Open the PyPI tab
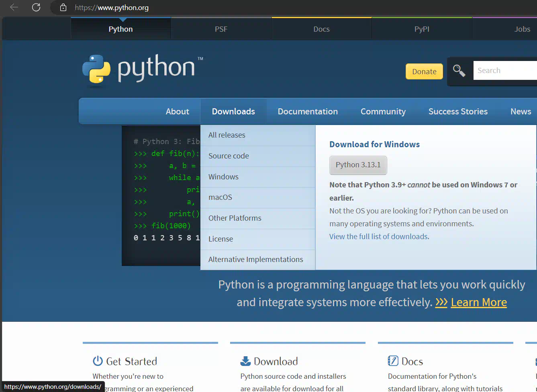The height and width of the screenshot is (392, 537). tap(422, 29)
